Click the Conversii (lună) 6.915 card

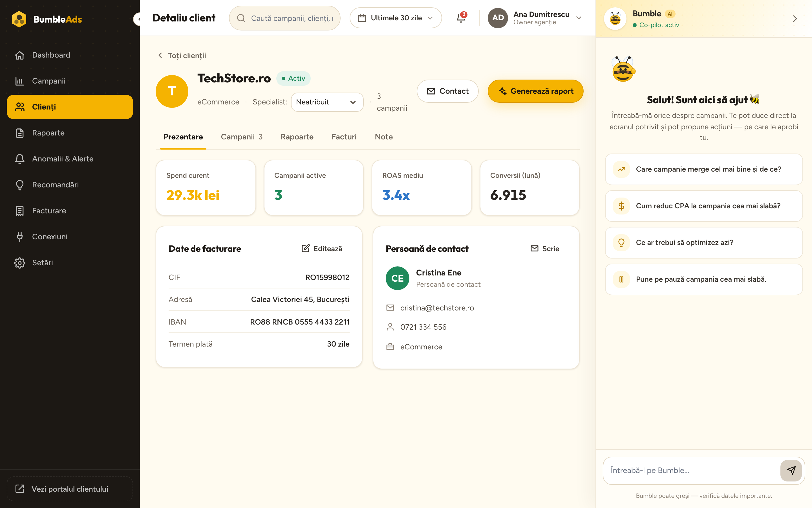529,187
